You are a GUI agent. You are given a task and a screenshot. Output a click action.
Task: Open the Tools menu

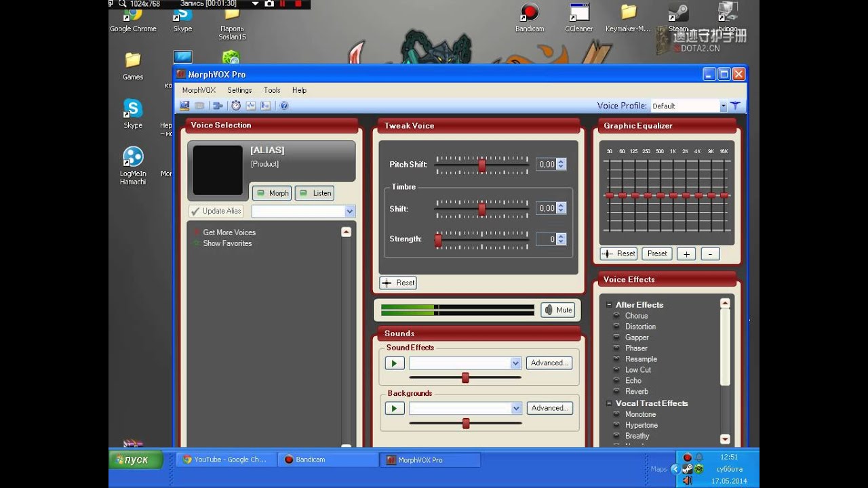pyautogui.click(x=272, y=90)
